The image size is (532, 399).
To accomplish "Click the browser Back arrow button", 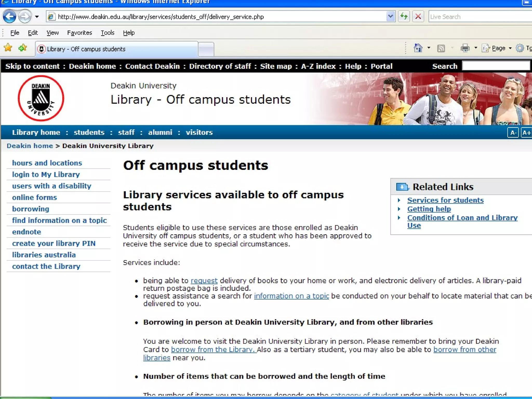I will pyautogui.click(x=9, y=17).
